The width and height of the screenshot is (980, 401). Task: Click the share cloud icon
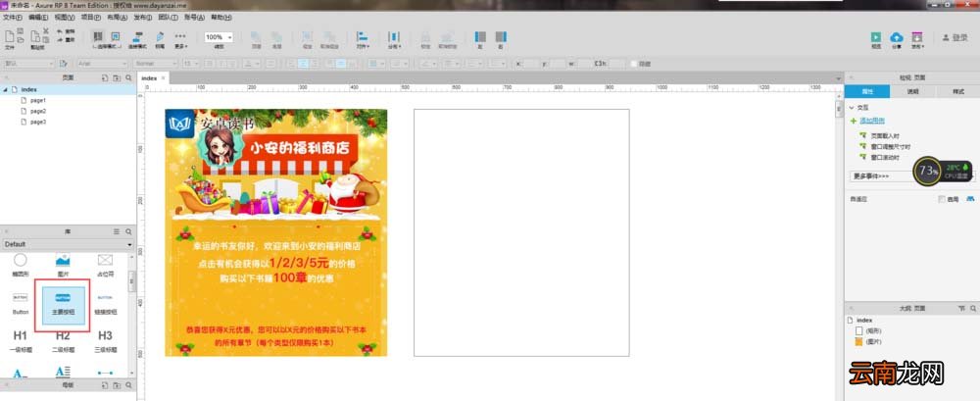click(x=897, y=37)
